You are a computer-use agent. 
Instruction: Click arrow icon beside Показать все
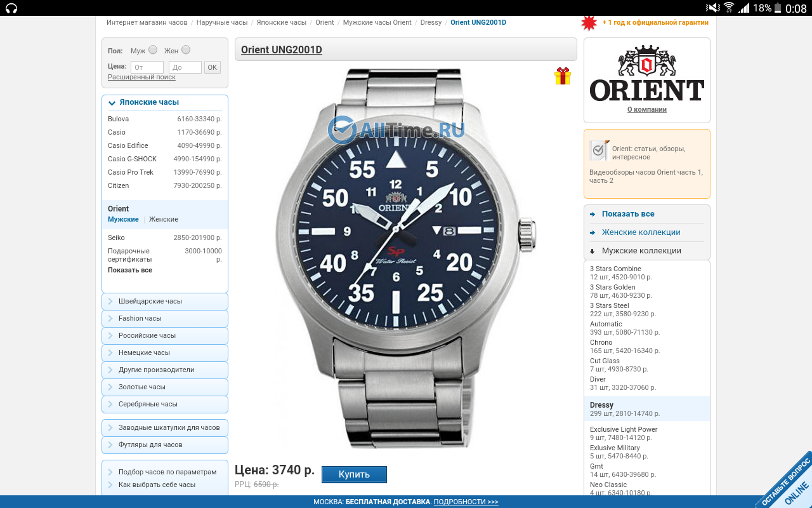(x=593, y=215)
